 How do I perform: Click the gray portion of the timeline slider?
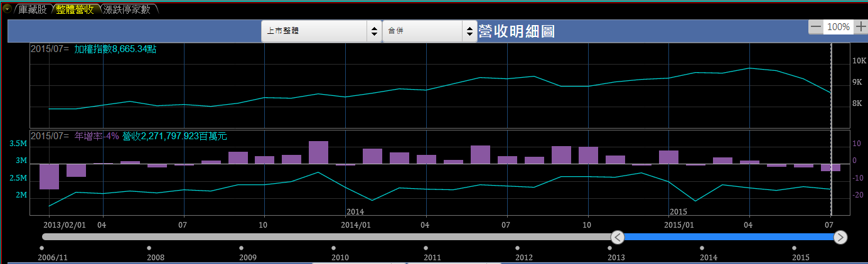coord(326,237)
